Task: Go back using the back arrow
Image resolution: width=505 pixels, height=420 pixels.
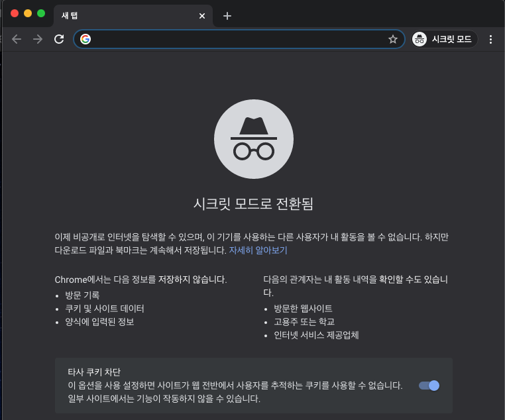Action: click(17, 39)
